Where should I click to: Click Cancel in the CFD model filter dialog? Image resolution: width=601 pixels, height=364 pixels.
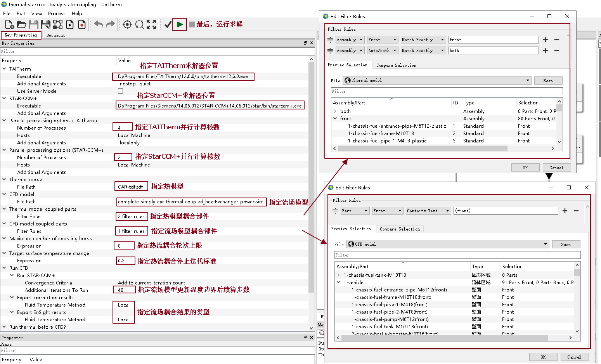(x=574, y=357)
